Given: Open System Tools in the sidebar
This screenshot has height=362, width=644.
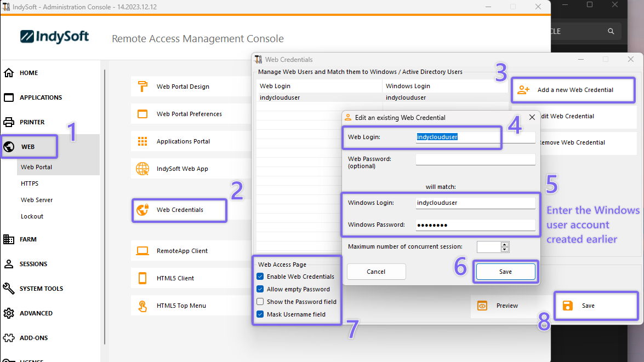Looking at the screenshot, I should click(x=41, y=289).
